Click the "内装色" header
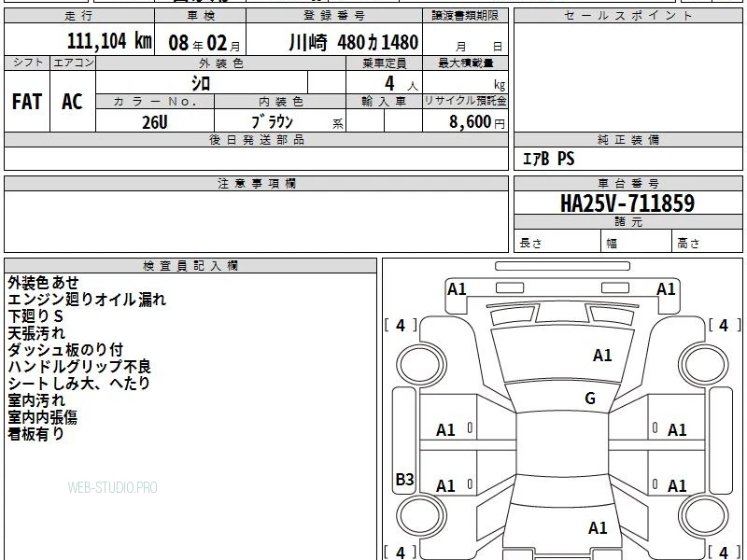Screen dimensions: 747x560 tap(280, 102)
